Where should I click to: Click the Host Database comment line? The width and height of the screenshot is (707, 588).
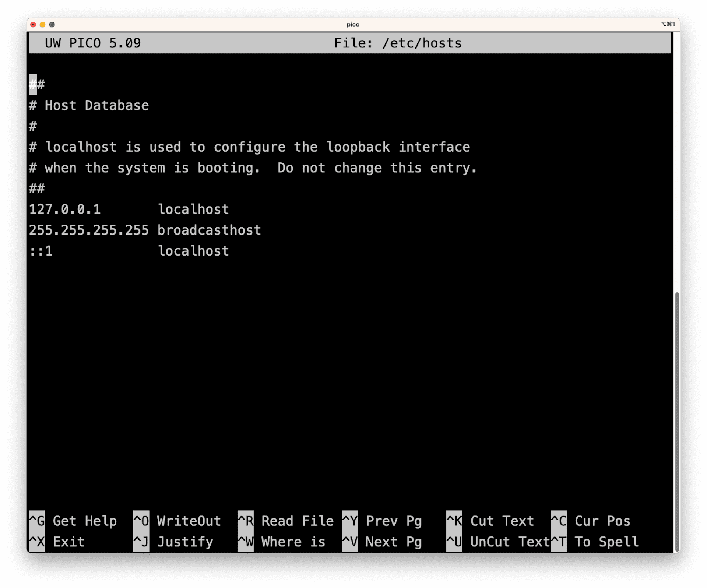pos(89,106)
